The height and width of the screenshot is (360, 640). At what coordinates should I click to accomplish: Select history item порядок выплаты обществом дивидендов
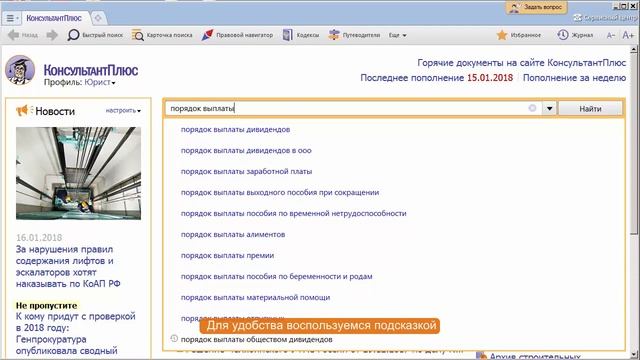[256, 339]
